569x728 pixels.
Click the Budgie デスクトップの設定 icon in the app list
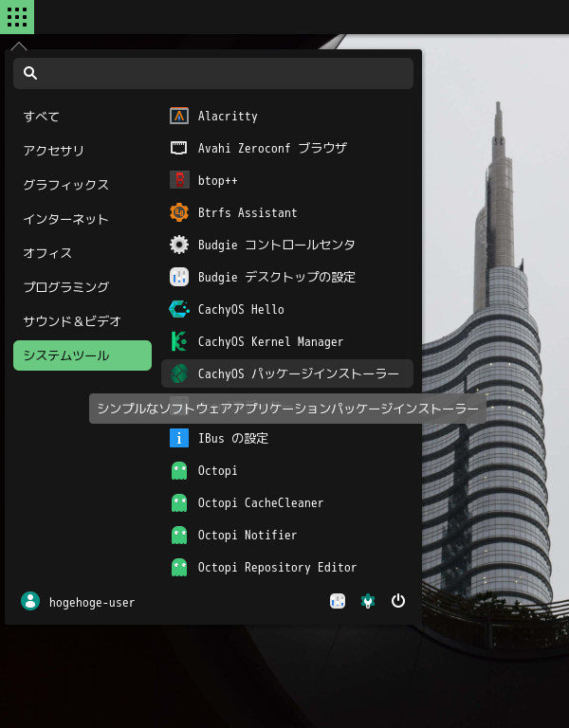coord(179,277)
